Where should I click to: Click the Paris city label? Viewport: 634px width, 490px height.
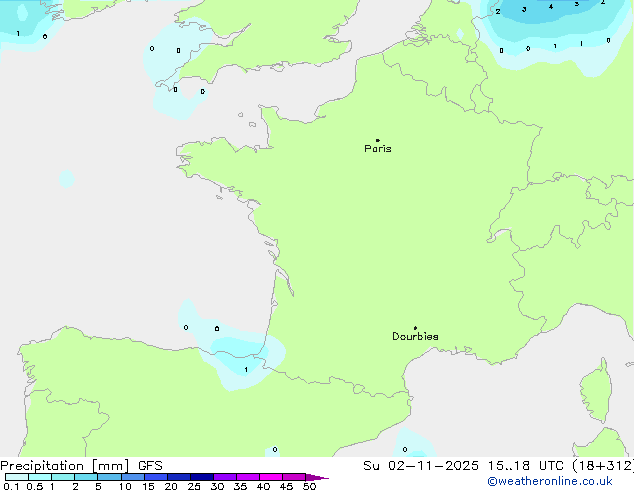pos(378,149)
